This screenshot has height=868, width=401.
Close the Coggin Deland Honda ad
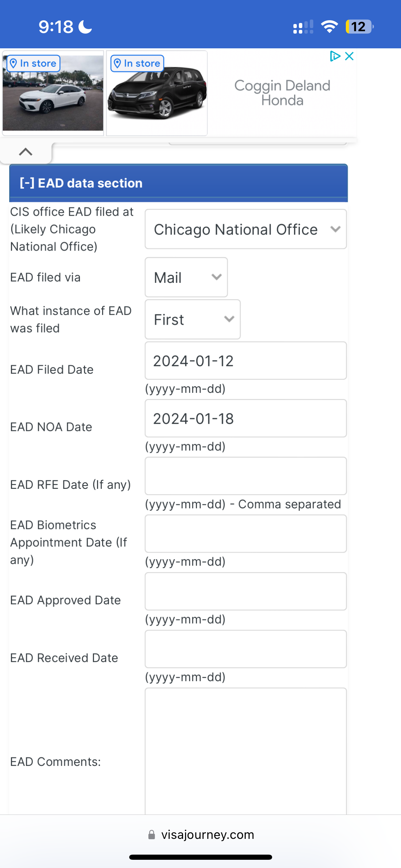click(349, 56)
